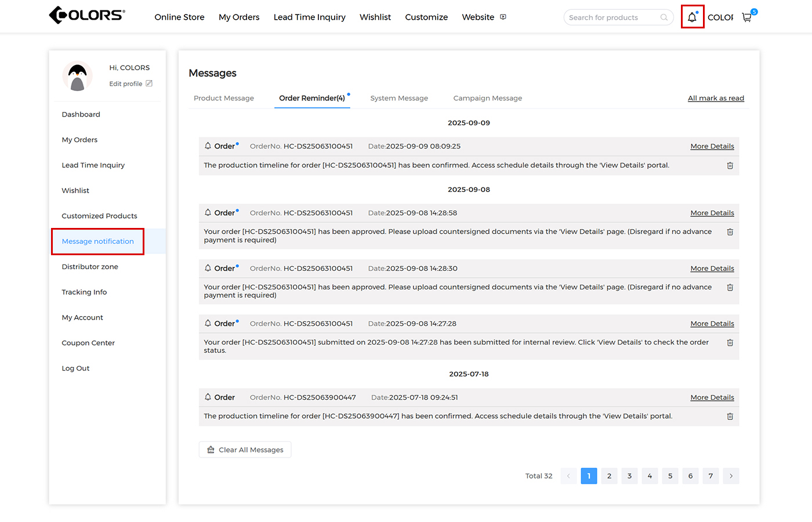The width and height of the screenshot is (812, 522).
Task: Open More Details for 2025-07-18 order
Action: click(x=712, y=397)
